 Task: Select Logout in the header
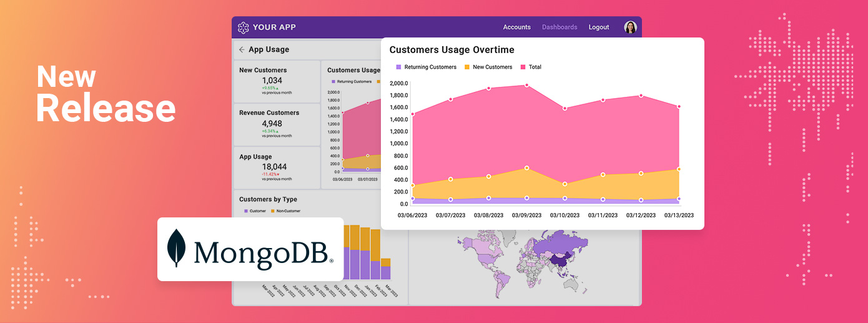coord(599,27)
